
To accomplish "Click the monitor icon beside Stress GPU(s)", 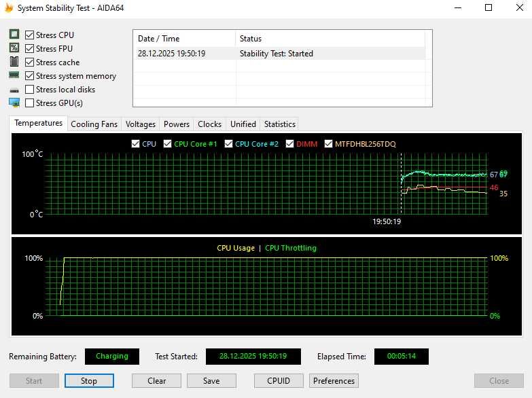I will pos(14,103).
